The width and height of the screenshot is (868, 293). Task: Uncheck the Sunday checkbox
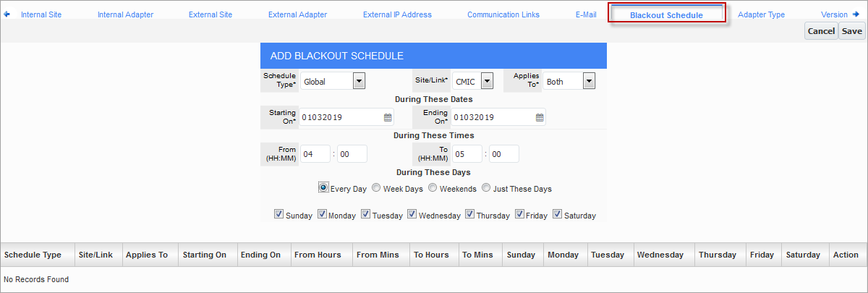point(278,214)
